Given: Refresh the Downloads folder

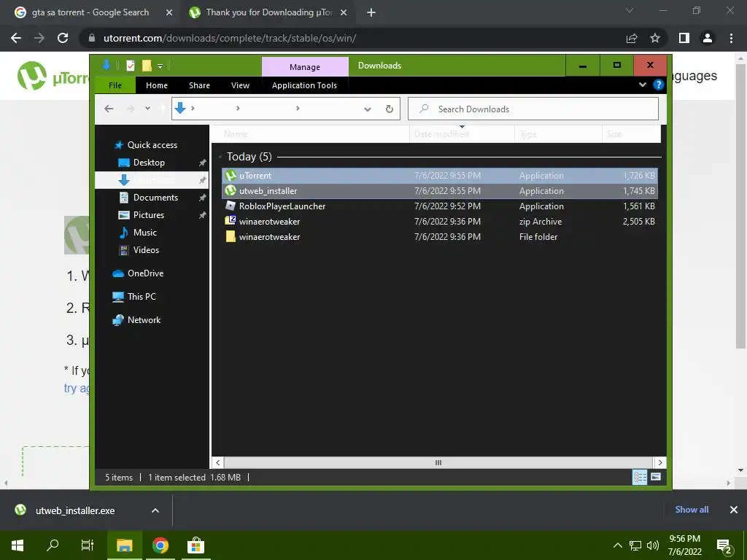Looking at the screenshot, I should [x=390, y=109].
